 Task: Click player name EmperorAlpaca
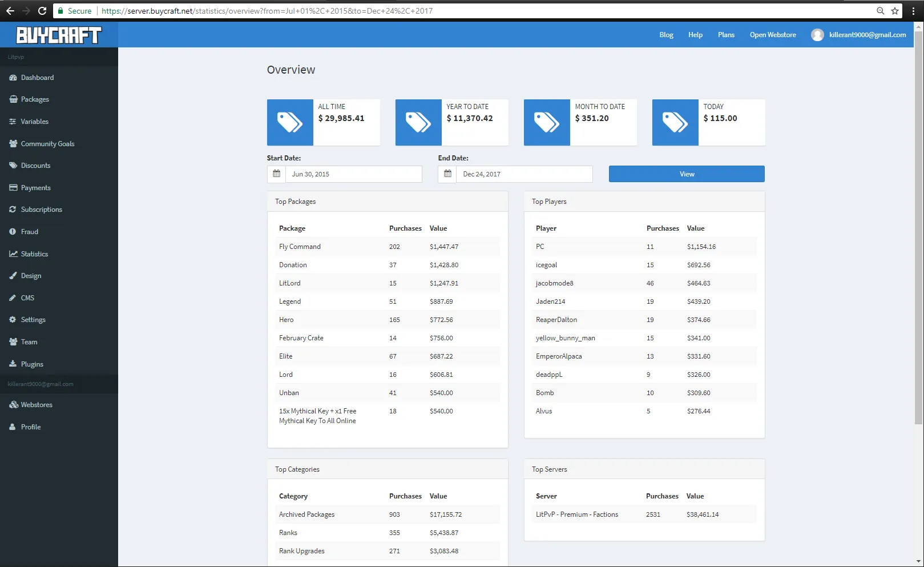(559, 356)
